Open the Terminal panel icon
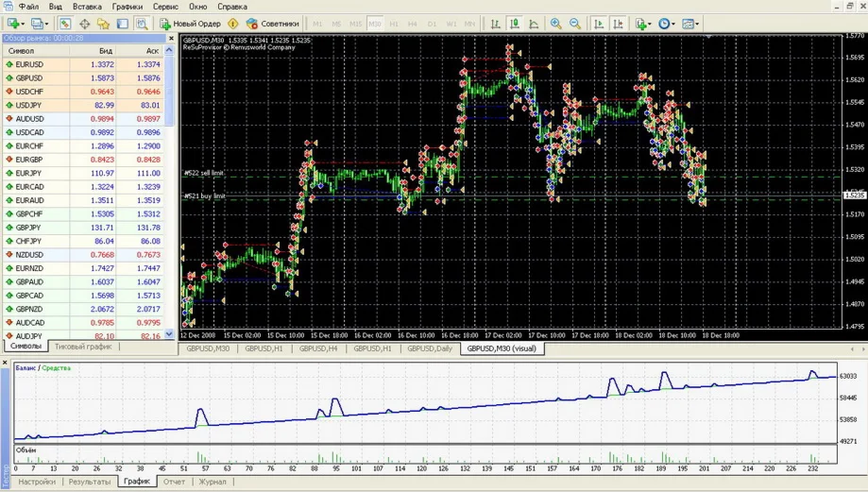This screenshot has width=868, height=492. click(x=123, y=24)
